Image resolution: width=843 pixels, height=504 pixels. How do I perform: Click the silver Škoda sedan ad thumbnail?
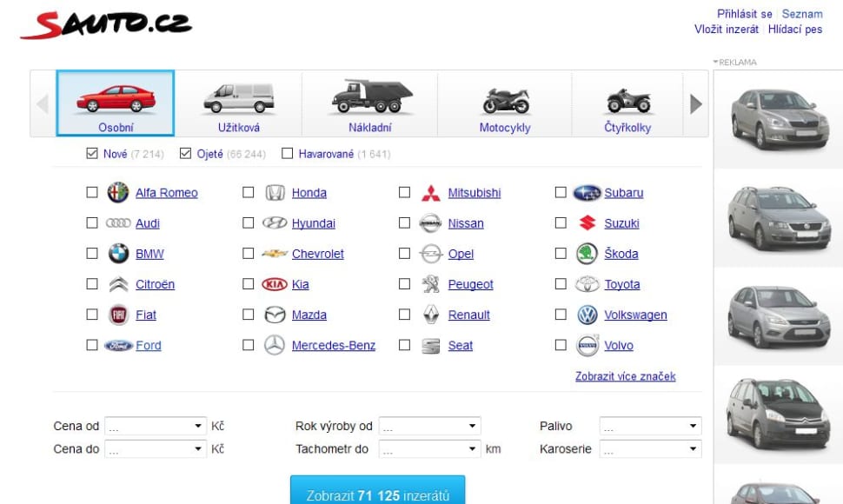click(779, 119)
